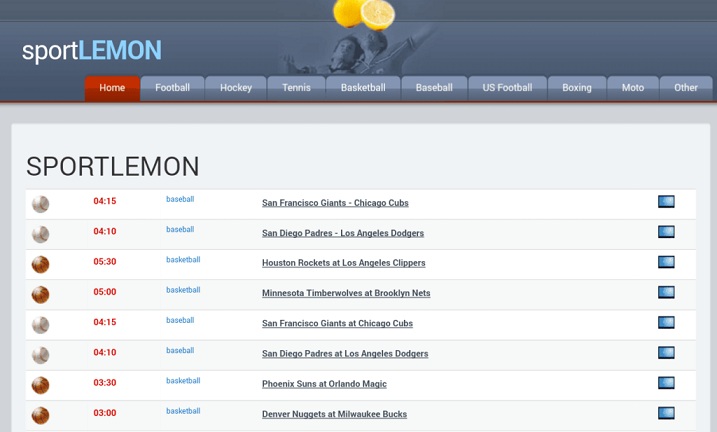Open San Francisco Giants - Chicago Cubs link

(335, 203)
